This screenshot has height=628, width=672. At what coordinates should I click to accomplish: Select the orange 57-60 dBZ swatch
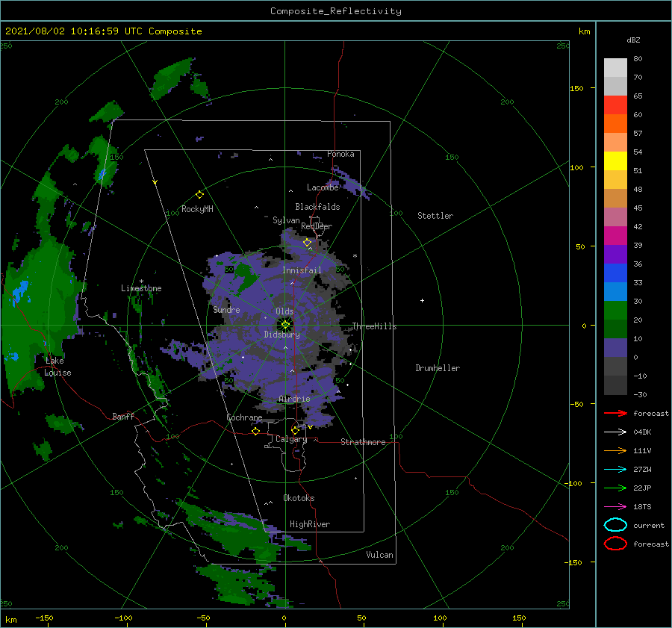[x=615, y=123]
